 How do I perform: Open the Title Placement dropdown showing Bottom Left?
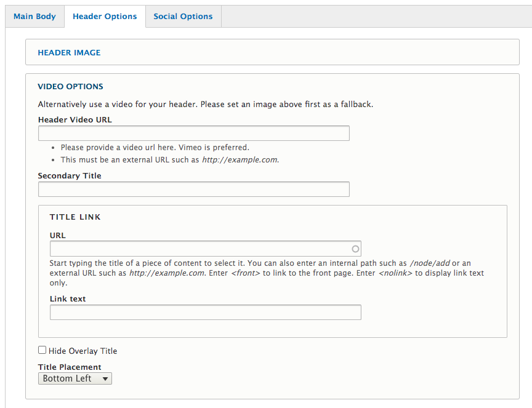[x=75, y=378]
